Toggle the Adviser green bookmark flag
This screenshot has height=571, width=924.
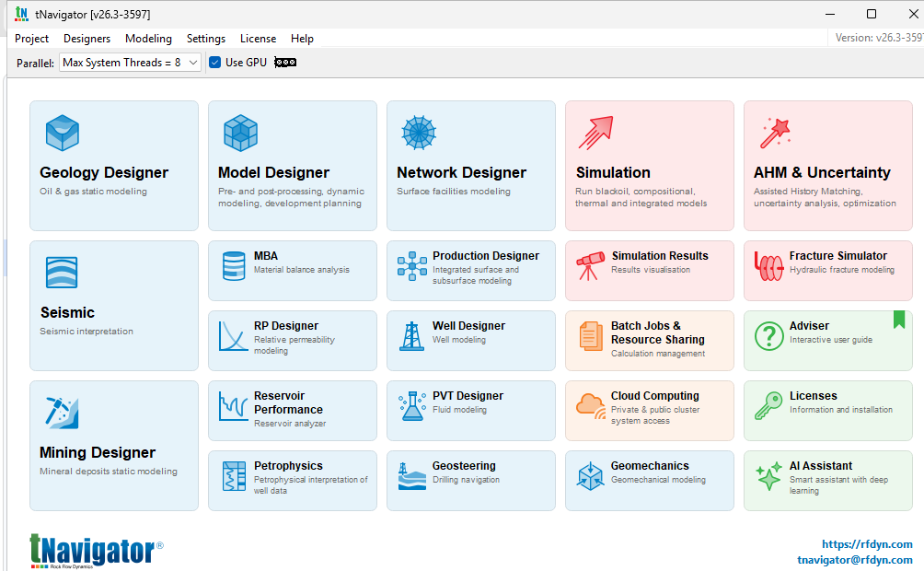898,320
